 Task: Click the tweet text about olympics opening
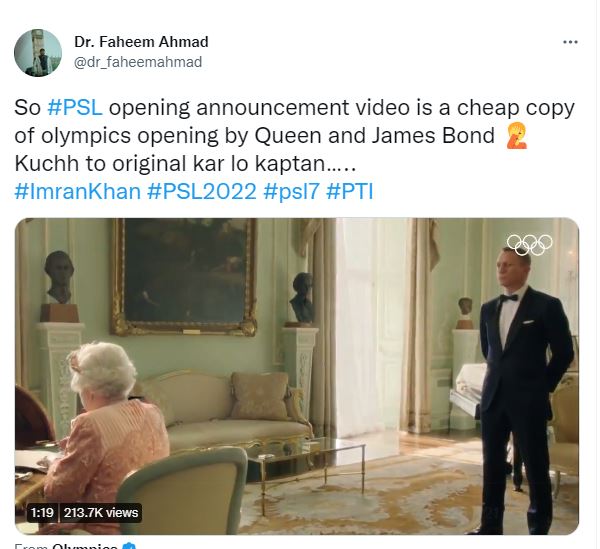click(x=295, y=136)
